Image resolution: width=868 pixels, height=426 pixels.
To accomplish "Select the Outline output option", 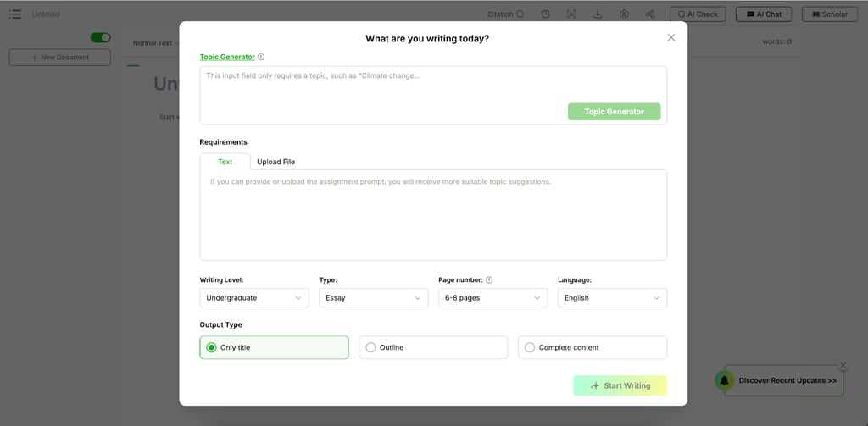I will point(433,347).
